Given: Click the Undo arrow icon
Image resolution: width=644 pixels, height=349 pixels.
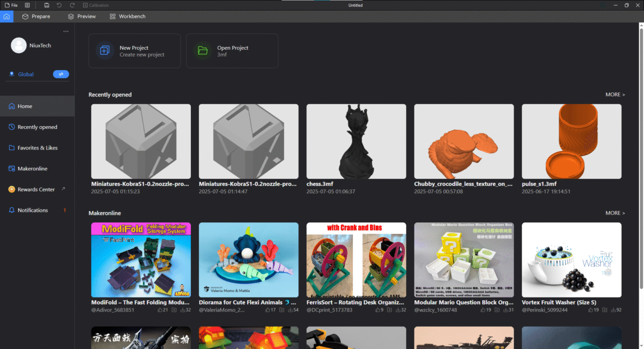Looking at the screenshot, I should 59,6.
